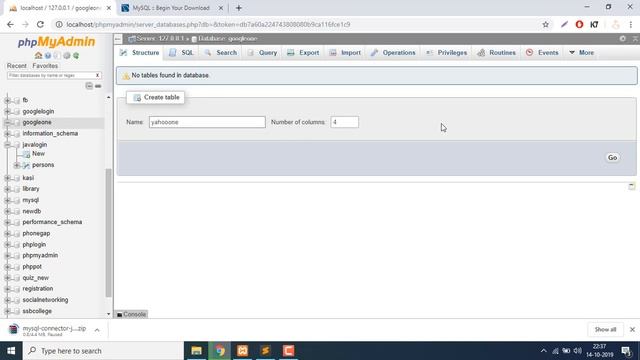Open the navigation panel settings gear icon
640x360 pixels.
(x=67, y=56)
